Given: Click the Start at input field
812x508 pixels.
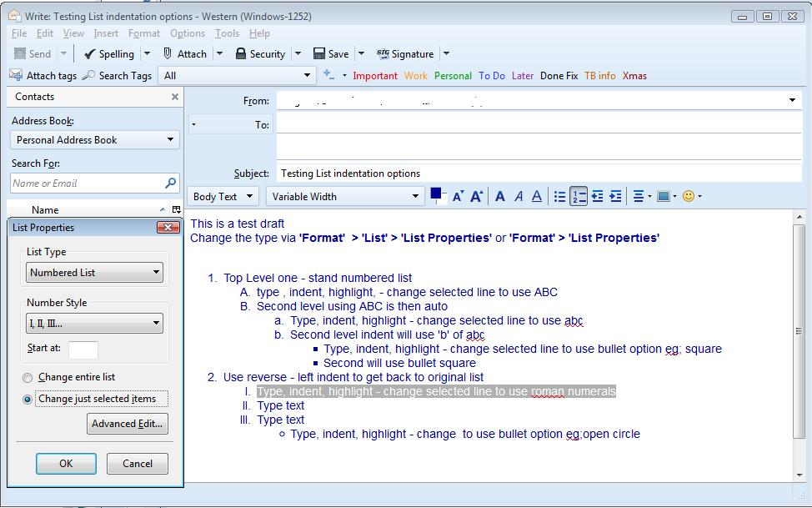Looking at the screenshot, I should pyautogui.click(x=83, y=350).
